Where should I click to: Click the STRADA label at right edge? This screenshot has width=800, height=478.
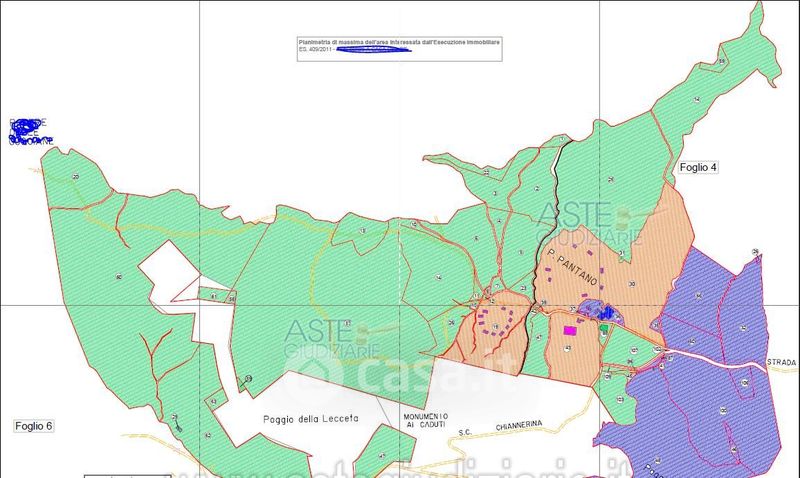tap(783, 362)
